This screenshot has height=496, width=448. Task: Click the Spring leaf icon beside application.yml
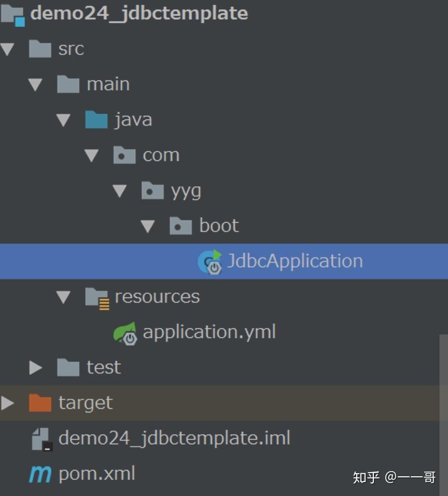(x=125, y=332)
